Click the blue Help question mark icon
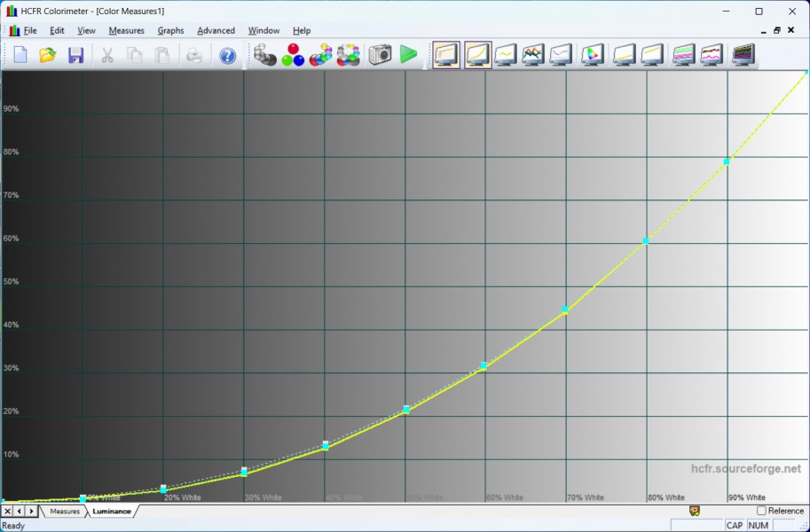The height and width of the screenshot is (532, 810). (228, 55)
